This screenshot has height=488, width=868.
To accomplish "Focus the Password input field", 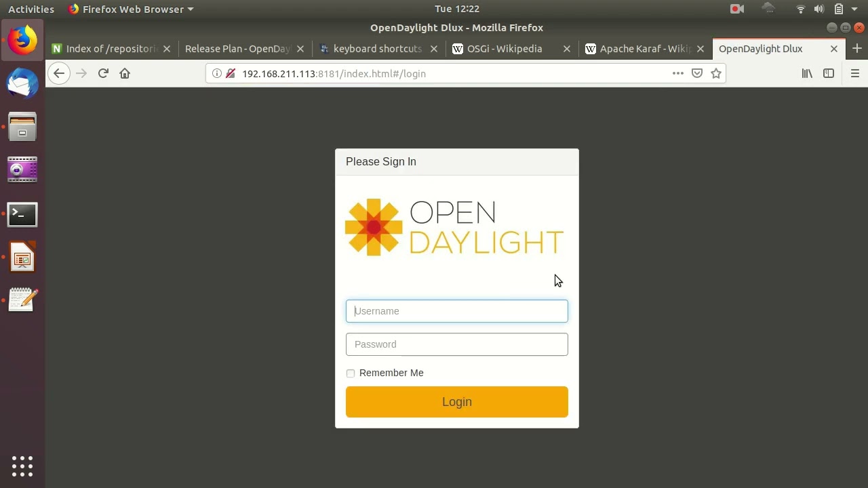I will 457,344.
